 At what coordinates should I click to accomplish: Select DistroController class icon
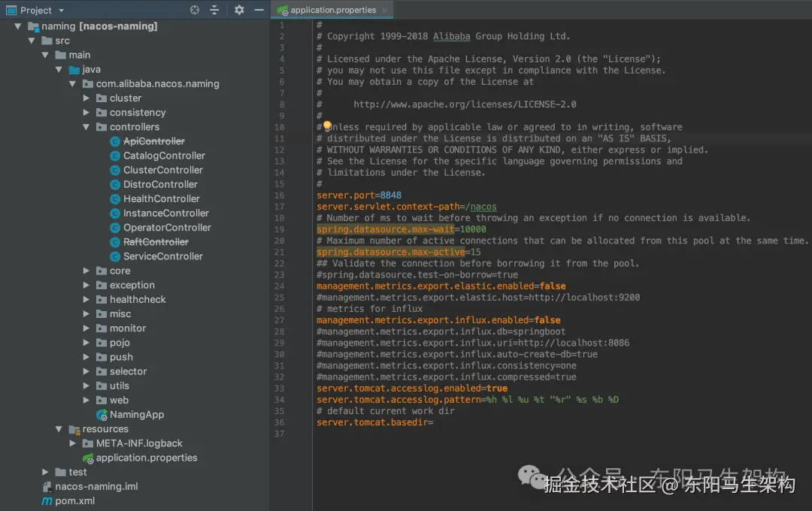pyautogui.click(x=115, y=184)
